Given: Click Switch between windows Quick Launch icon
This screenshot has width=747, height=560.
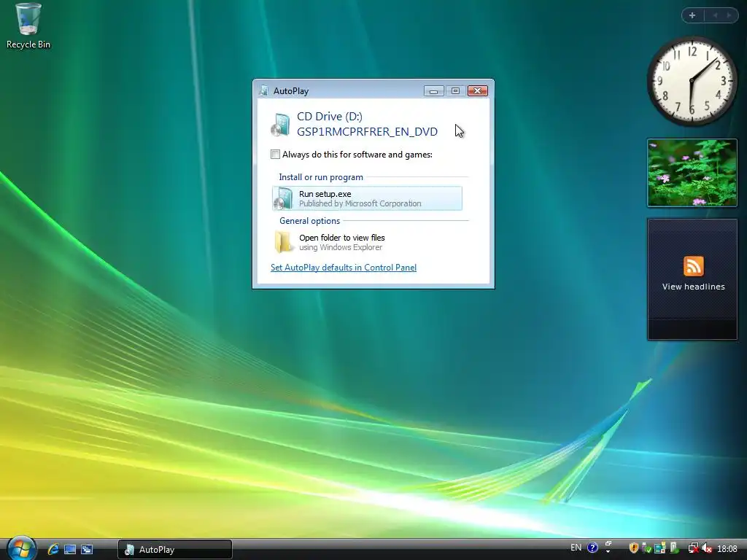Looking at the screenshot, I should tap(87, 549).
